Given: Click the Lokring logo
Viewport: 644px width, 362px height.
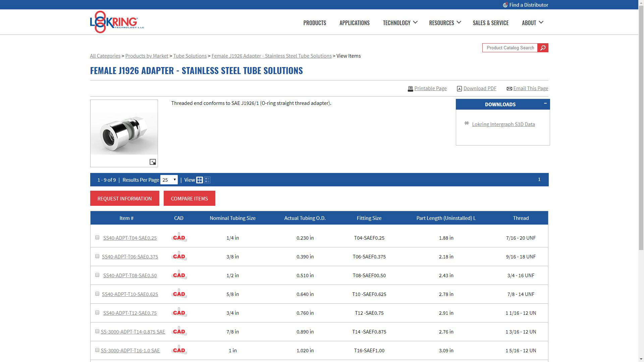Looking at the screenshot, I should (x=117, y=22).
